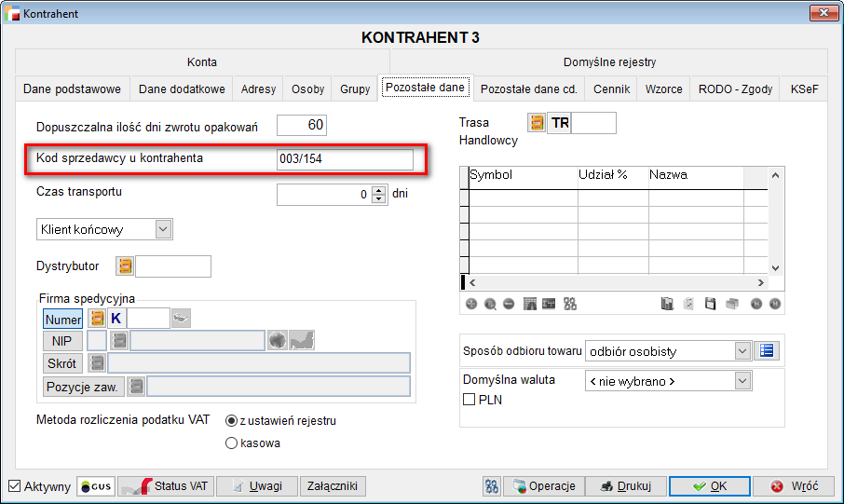This screenshot has height=504, width=844.
Task: Select the kasowa VAT method
Action: tap(232, 443)
